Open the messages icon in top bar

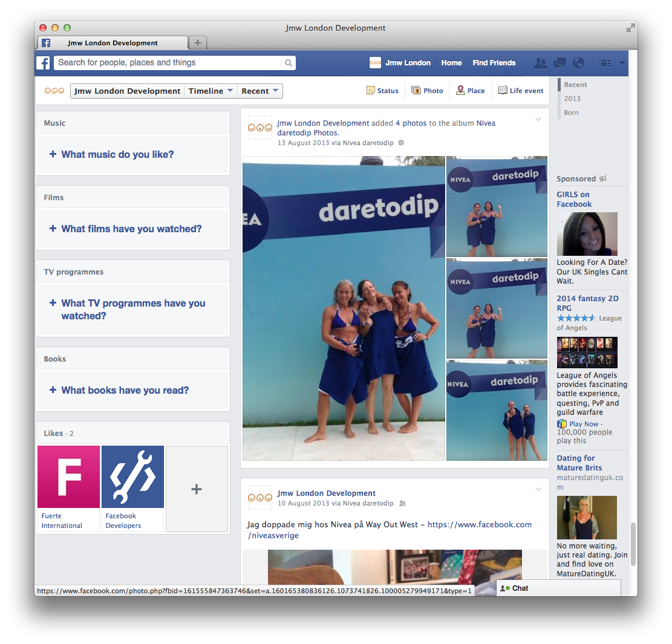tap(559, 63)
